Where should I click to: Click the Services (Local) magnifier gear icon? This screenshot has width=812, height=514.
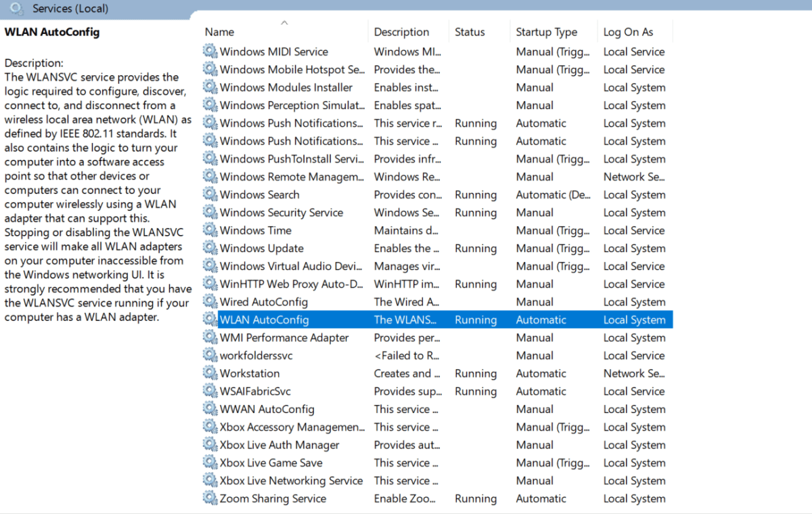click(x=17, y=9)
